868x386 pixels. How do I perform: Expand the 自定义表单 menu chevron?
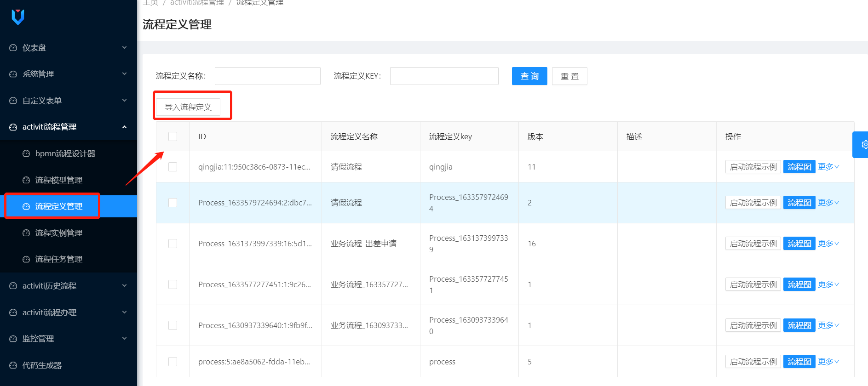point(124,101)
